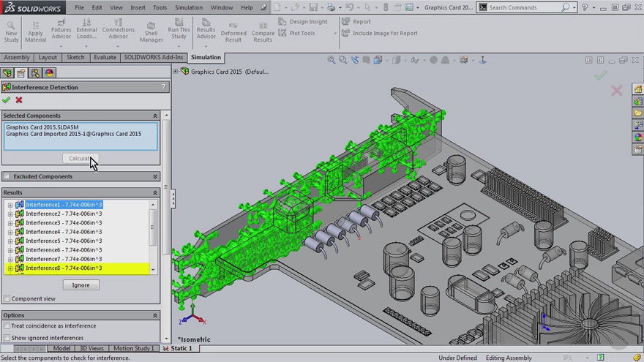Expand Interference1 tree node
The width and height of the screenshot is (644, 362).
tap(10, 205)
